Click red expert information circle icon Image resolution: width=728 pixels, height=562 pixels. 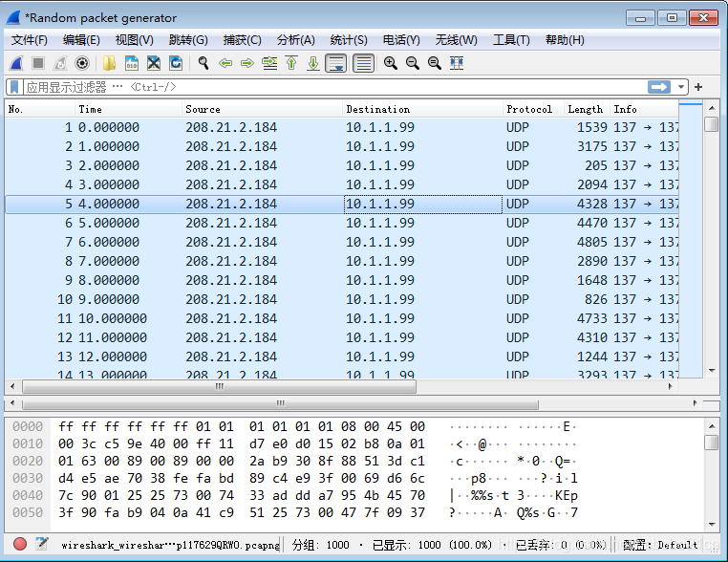(x=20, y=544)
